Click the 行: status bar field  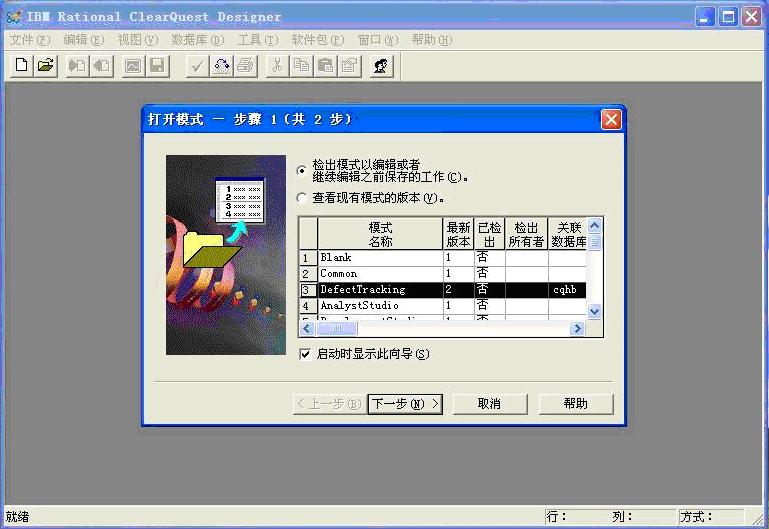click(x=577, y=517)
